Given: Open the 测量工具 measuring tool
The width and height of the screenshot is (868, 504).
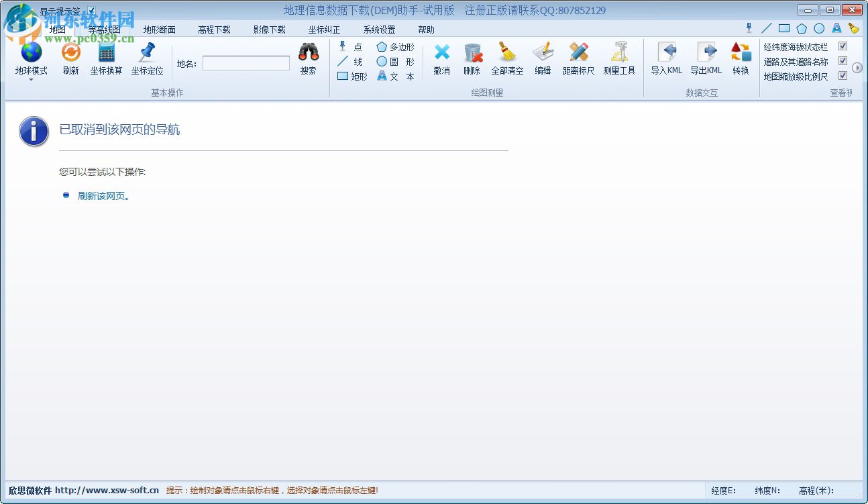Looking at the screenshot, I should click(x=619, y=58).
